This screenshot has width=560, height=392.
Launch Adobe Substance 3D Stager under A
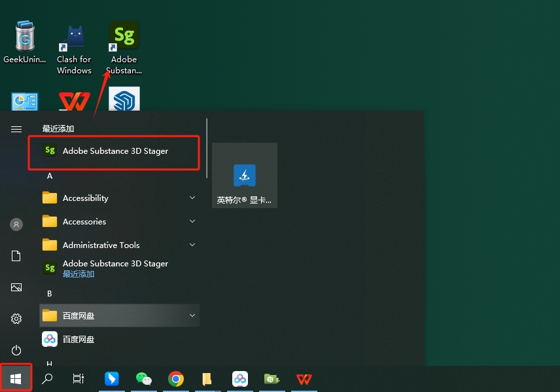119,268
